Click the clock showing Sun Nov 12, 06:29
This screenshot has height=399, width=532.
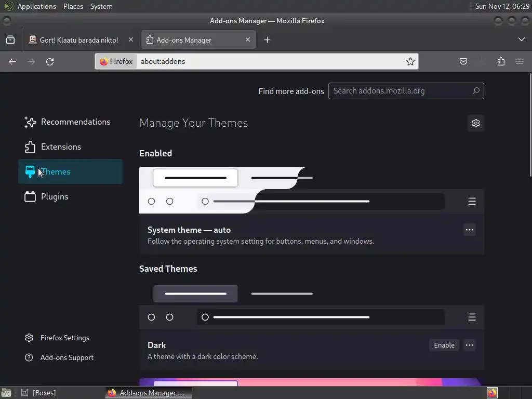(502, 6)
